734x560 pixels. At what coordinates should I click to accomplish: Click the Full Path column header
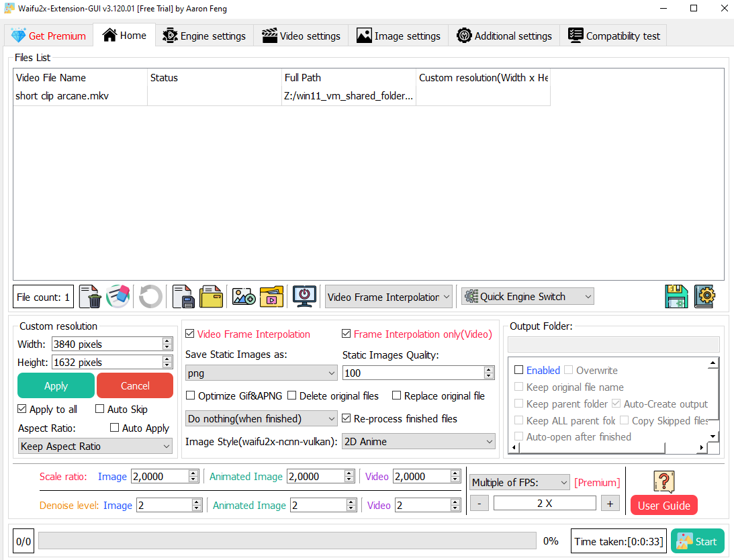pos(349,78)
